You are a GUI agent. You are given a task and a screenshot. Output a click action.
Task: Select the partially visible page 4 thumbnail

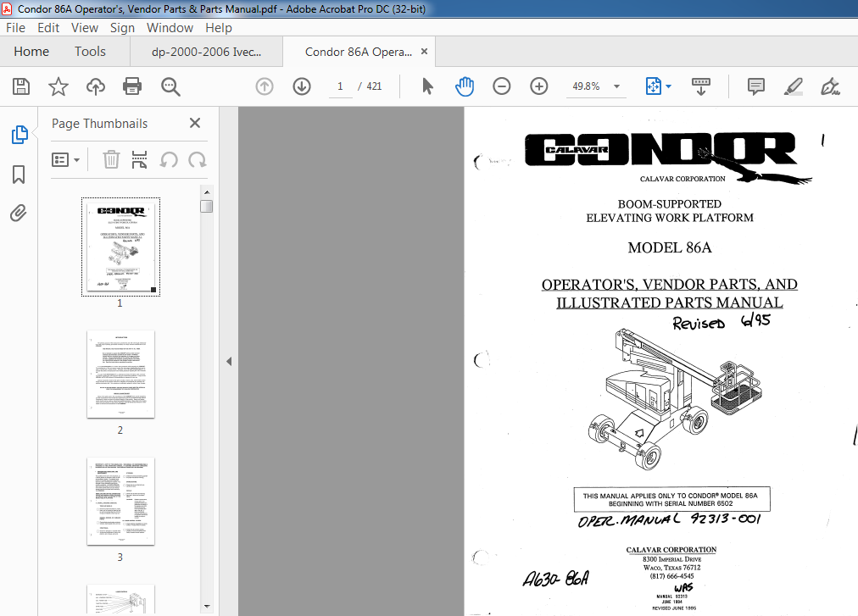pos(120,600)
